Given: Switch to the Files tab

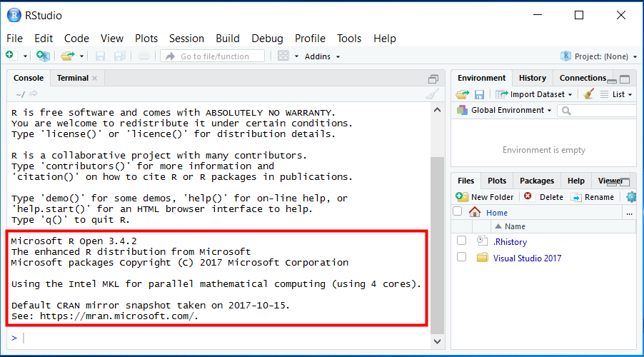Looking at the screenshot, I should [x=466, y=181].
